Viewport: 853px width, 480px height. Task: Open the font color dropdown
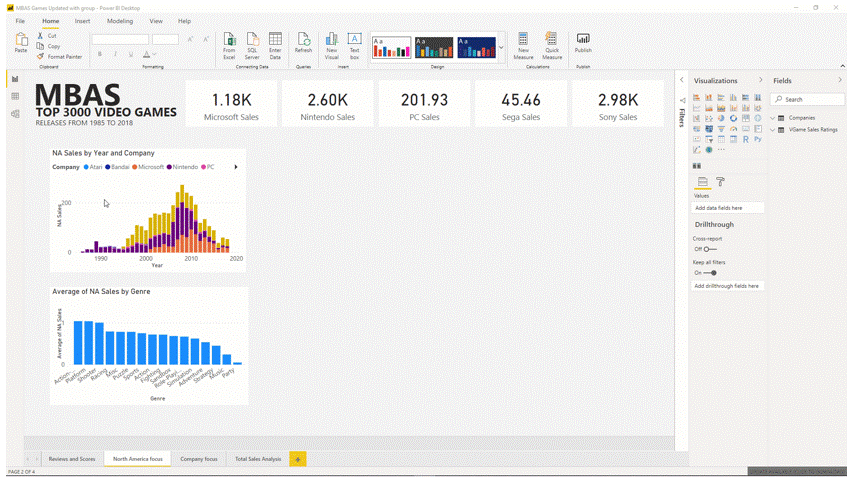(x=155, y=54)
